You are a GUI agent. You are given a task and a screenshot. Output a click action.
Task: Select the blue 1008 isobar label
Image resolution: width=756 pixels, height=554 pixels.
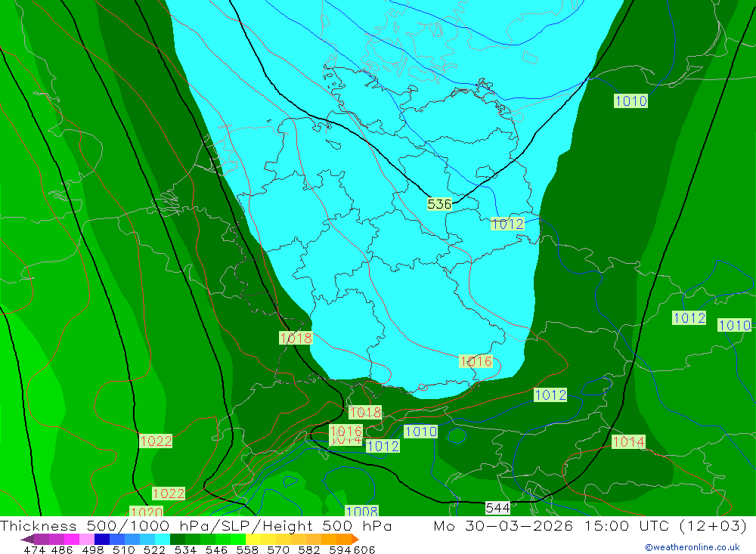361,511
